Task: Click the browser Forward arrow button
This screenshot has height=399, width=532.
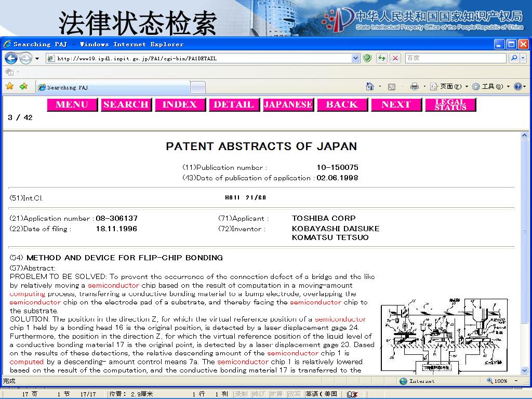Action: [26, 58]
